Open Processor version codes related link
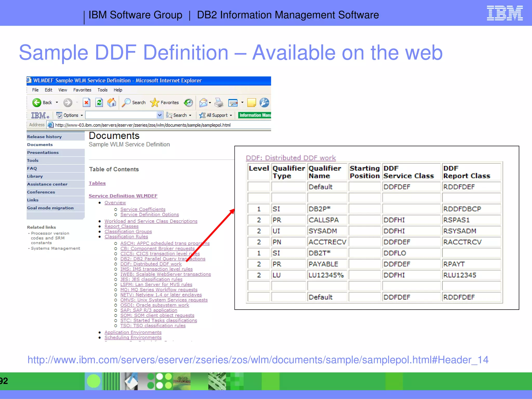The height and width of the screenshot is (399, 532). [x=50, y=238]
